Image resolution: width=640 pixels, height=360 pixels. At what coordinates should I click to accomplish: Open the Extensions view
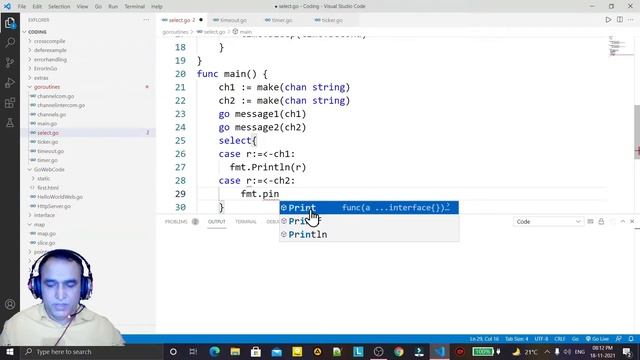tap(10, 102)
